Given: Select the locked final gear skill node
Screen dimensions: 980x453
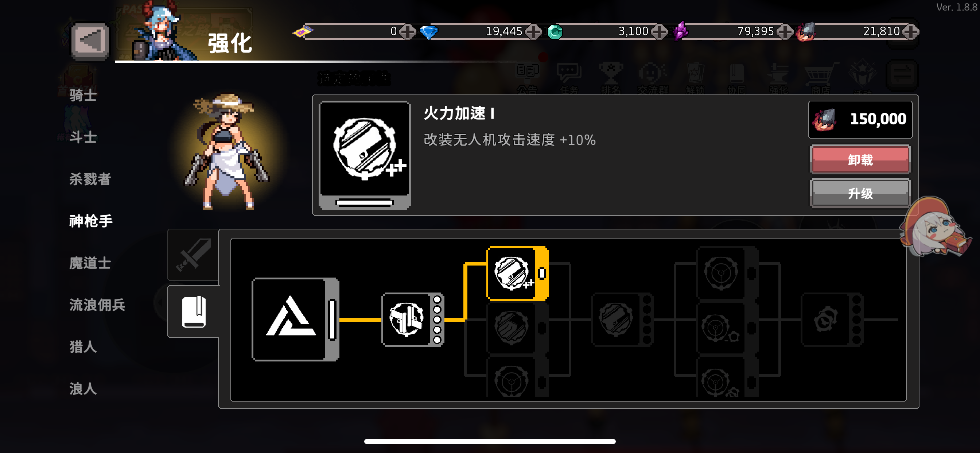Looking at the screenshot, I should click(832, 320).
